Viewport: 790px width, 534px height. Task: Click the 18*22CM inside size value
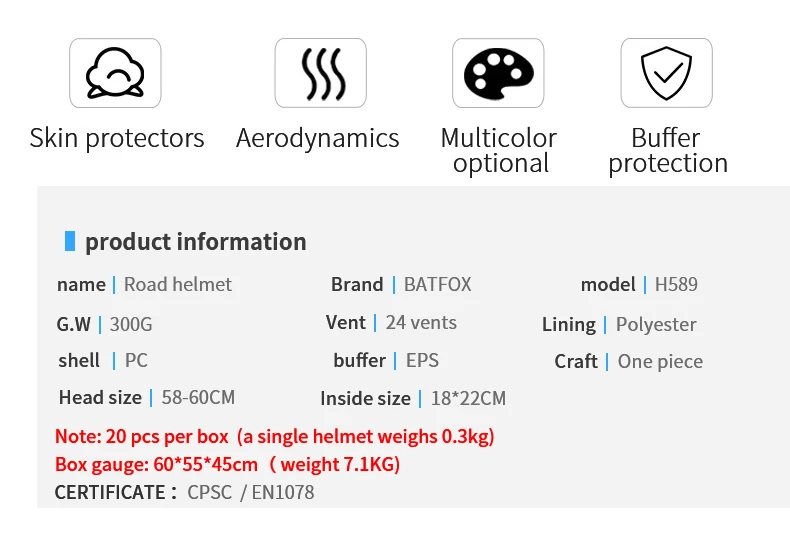468,398
